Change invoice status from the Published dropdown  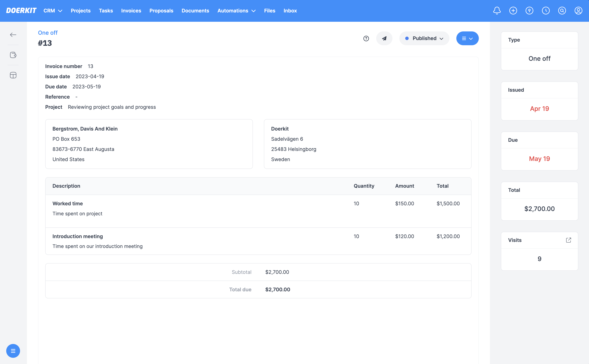424,38
